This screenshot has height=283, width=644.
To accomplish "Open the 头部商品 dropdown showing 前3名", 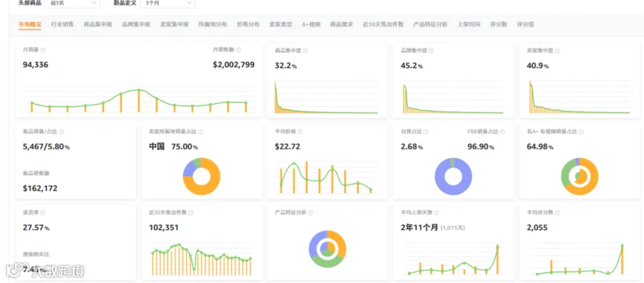I will (x=72, y=3).
